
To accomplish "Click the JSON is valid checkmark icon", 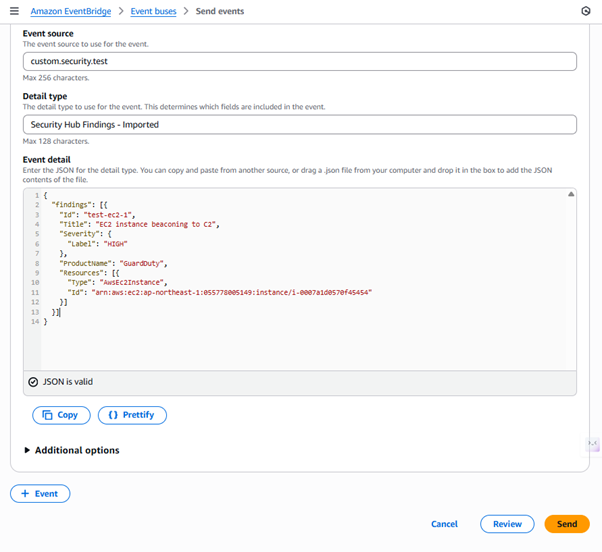I will point(33,382).
